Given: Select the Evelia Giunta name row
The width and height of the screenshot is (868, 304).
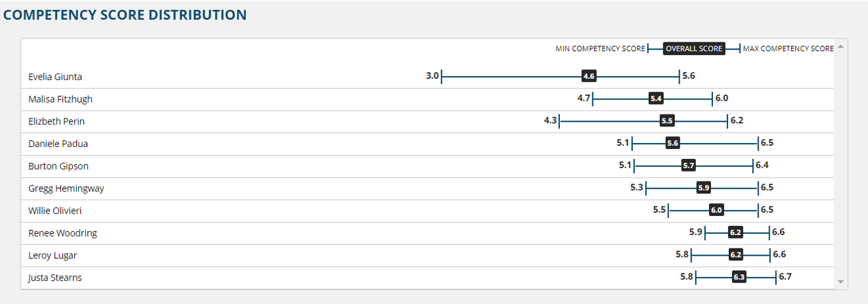Looking at the screenshot, I should [428, 76].
